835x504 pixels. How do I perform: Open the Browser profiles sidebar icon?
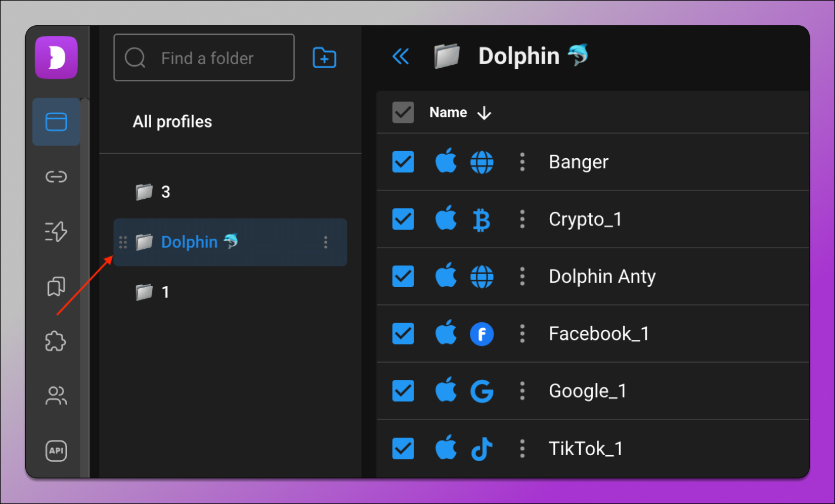(x=56, y=122)
